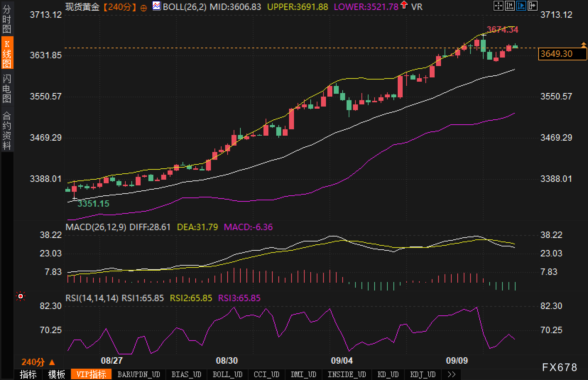Click the 模板 template tab
This screenshot has width=588, height=380.
tap(57, 375)
